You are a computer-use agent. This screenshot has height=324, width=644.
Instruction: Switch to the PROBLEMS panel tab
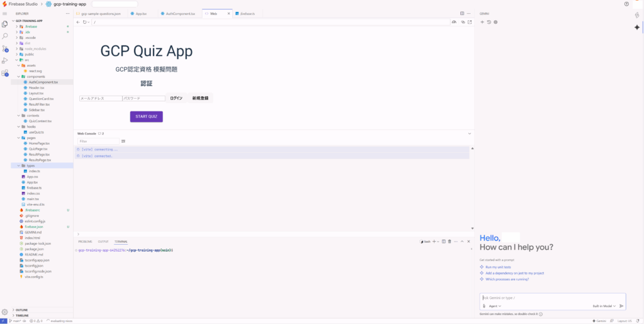85,242
